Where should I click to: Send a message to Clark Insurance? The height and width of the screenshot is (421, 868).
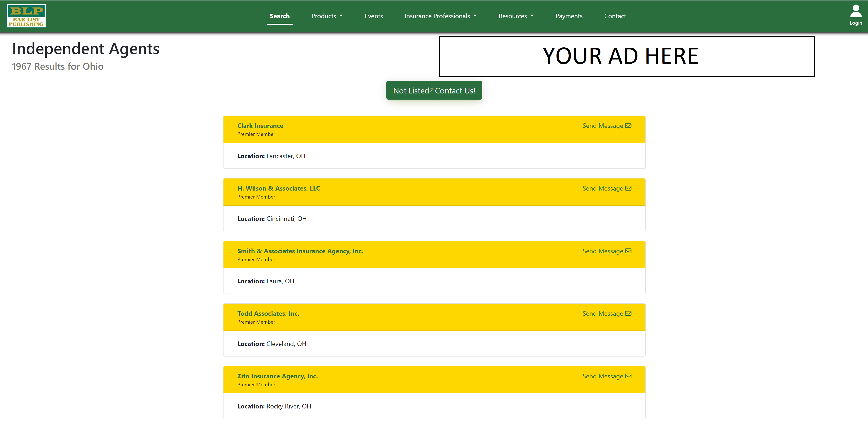[603, 125]
